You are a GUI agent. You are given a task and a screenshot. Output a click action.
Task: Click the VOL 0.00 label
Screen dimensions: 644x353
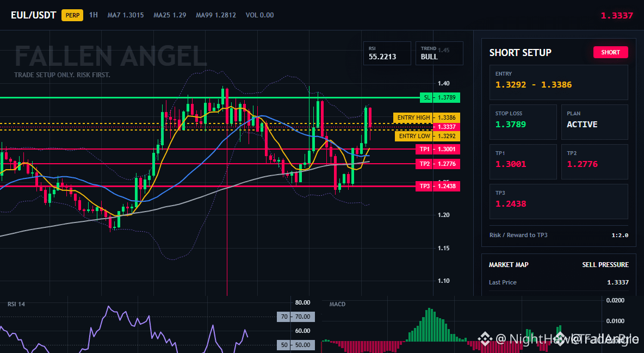pyautogui.click(x=259, y=15)
